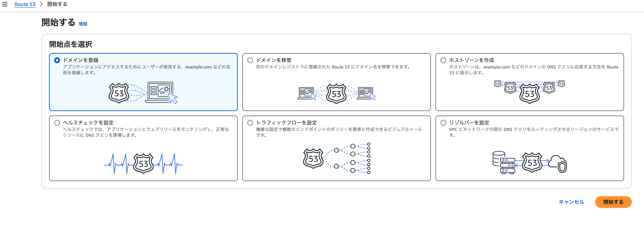
Task: Go to Route 53 breadcrumb link
Action: tap(25, 4)
